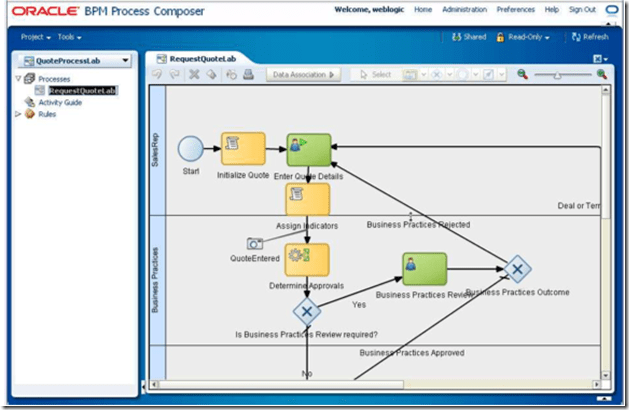This screenshot has width=629, height=410.
Task: Click the zoom in magnifier icon
Action: (x=601, y=74)
